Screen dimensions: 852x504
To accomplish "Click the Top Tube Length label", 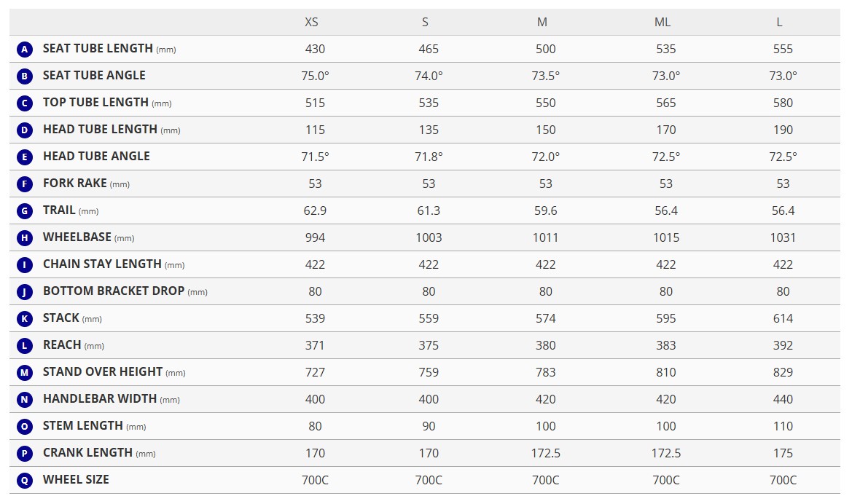I will [95, 103].
